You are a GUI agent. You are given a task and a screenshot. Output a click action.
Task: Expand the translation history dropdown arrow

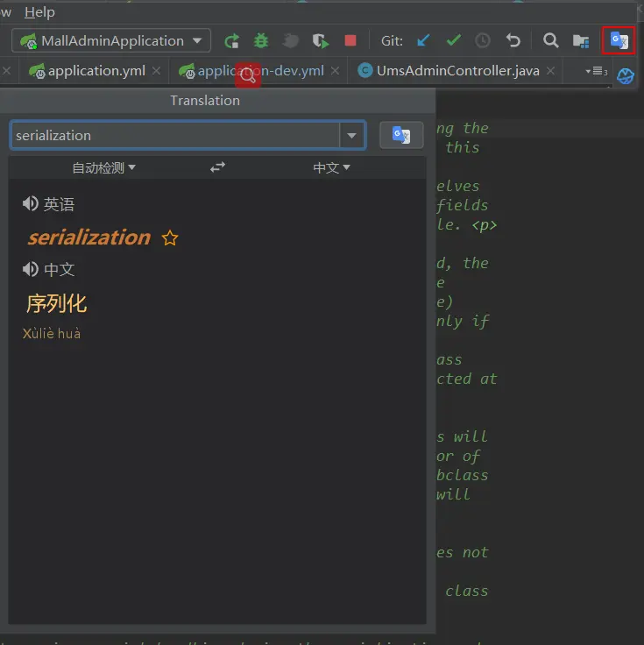click(x=352, y=135)
